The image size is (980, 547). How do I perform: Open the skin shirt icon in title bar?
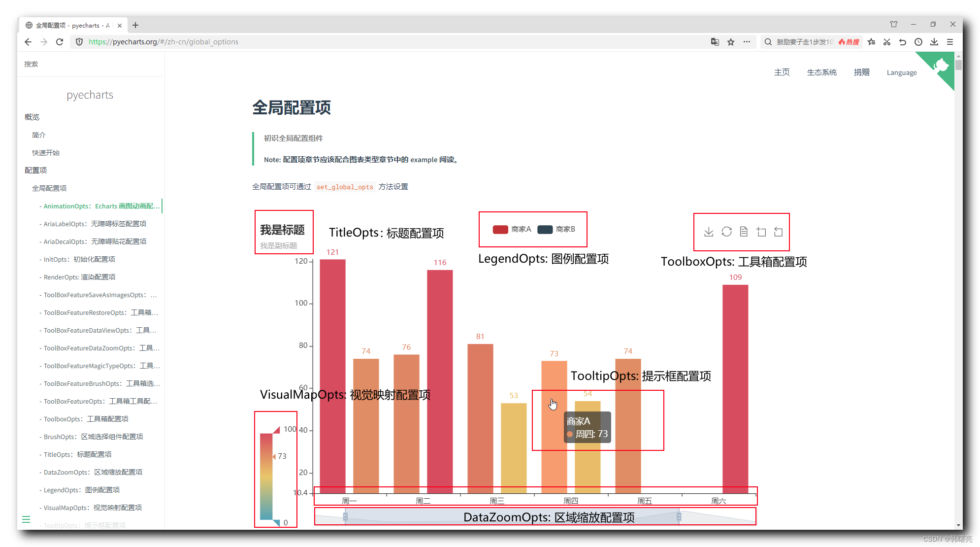click(894, 24)
